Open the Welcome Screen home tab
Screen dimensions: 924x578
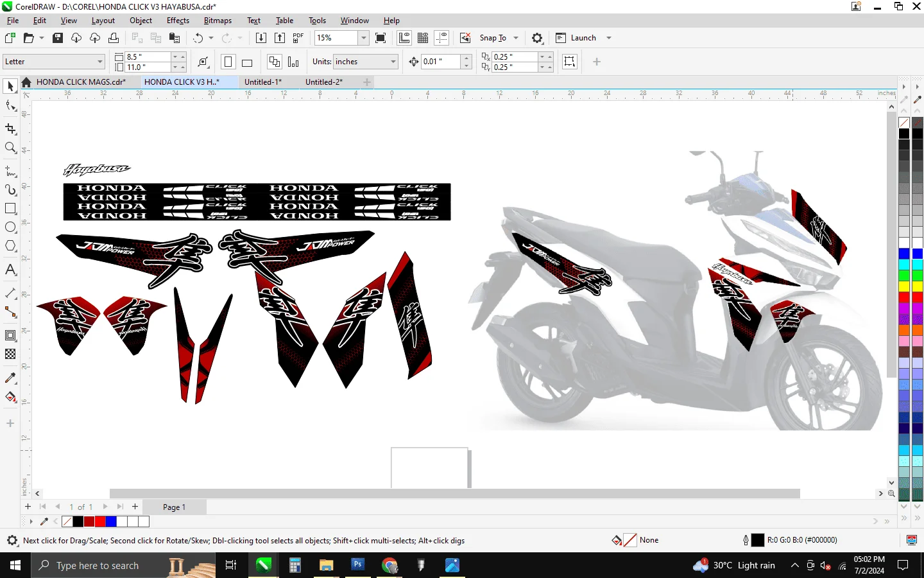(x=26, y=82)
